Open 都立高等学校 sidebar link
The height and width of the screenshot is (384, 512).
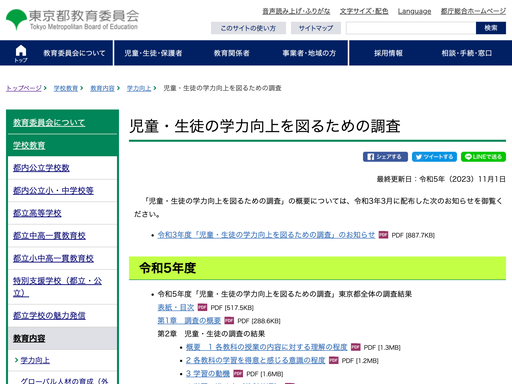(x=37, y=213)
